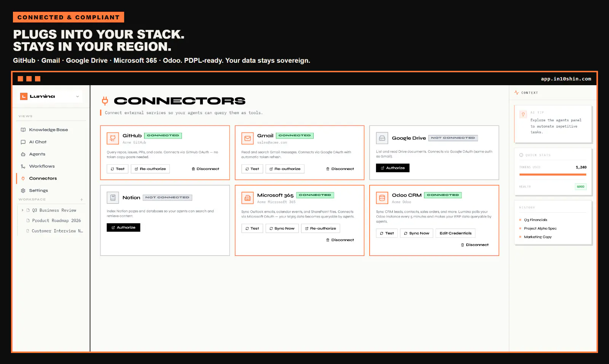The image size is (609, 364).
Task: Authorize the Google Drive connector
Action: click(x=393, y=168)
